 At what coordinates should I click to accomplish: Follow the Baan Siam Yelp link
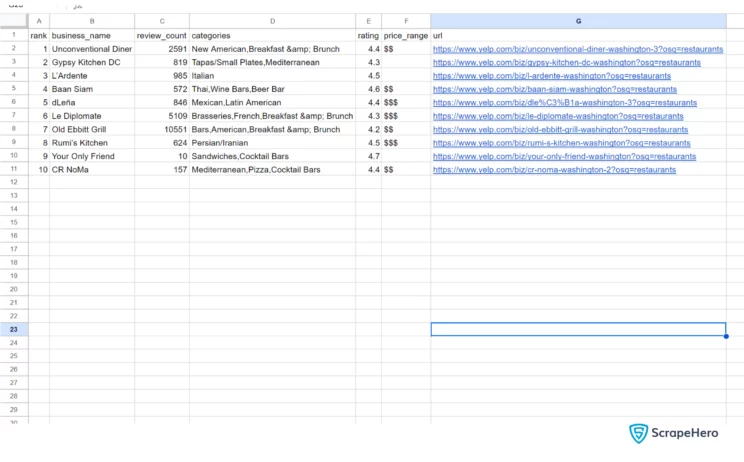tap(555, 89)
